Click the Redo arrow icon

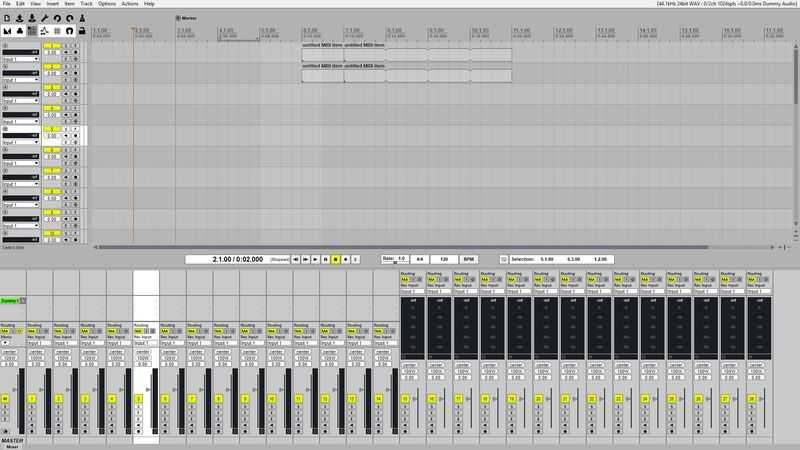pyautogui.click(x=69, y=18)
